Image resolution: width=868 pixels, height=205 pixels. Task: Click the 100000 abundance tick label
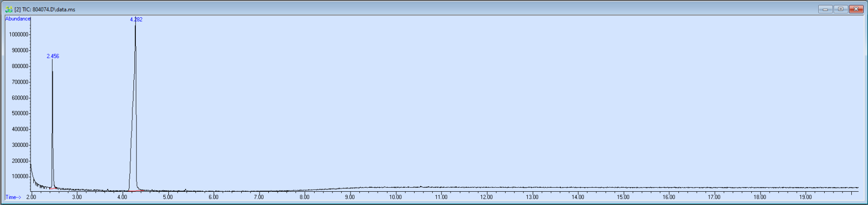[x=20, y=176]
